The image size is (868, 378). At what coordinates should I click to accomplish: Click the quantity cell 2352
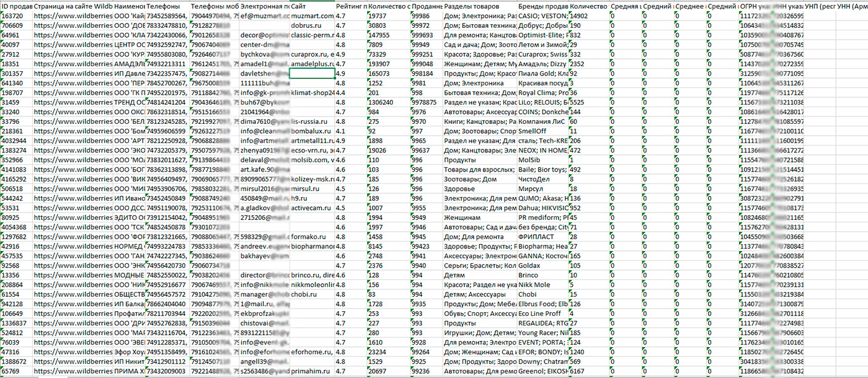point(588,64)
